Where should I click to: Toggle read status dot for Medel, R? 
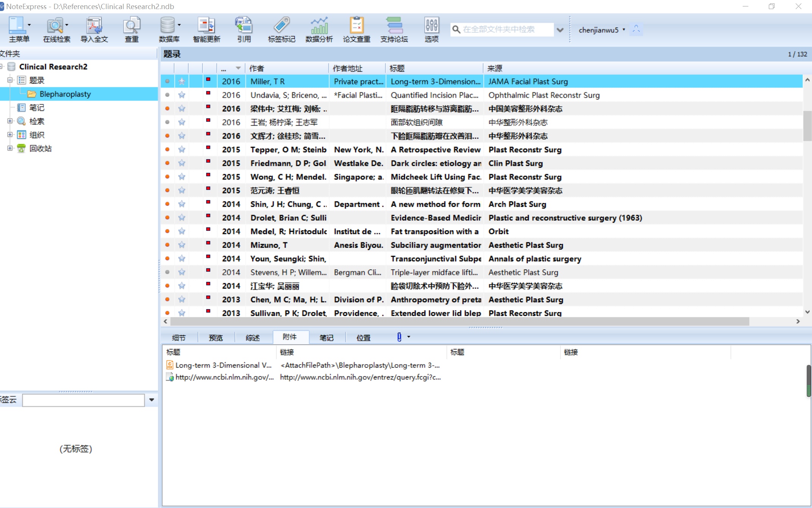tap(167, 231)
